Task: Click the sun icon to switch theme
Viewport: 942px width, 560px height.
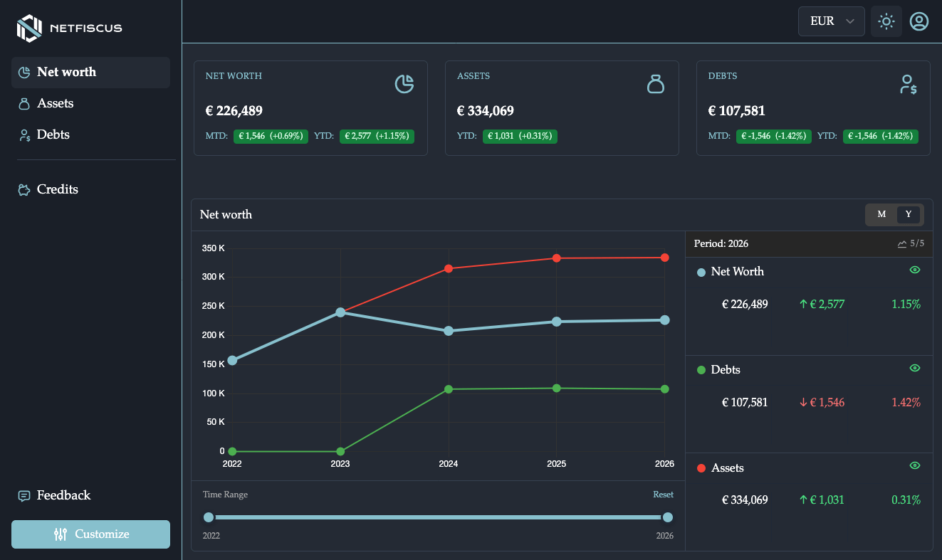Action: (x=886, y=21)
